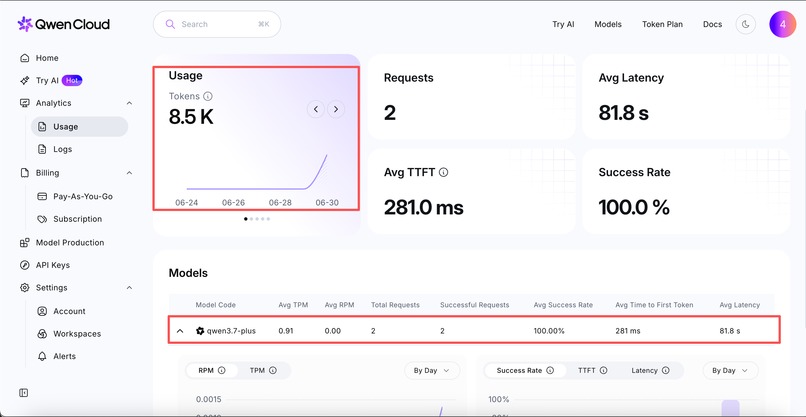
Task: Click the 81.8 s latency card value
Action: 624,113
